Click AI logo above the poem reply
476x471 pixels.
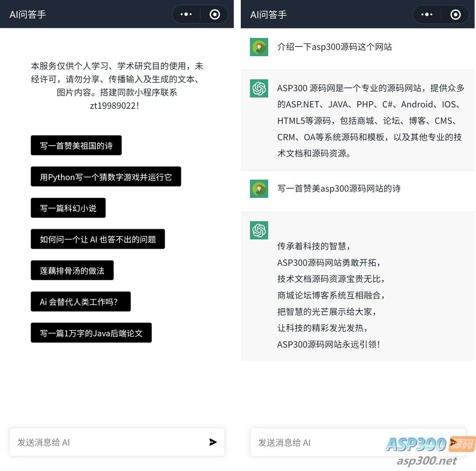(259, 230)
